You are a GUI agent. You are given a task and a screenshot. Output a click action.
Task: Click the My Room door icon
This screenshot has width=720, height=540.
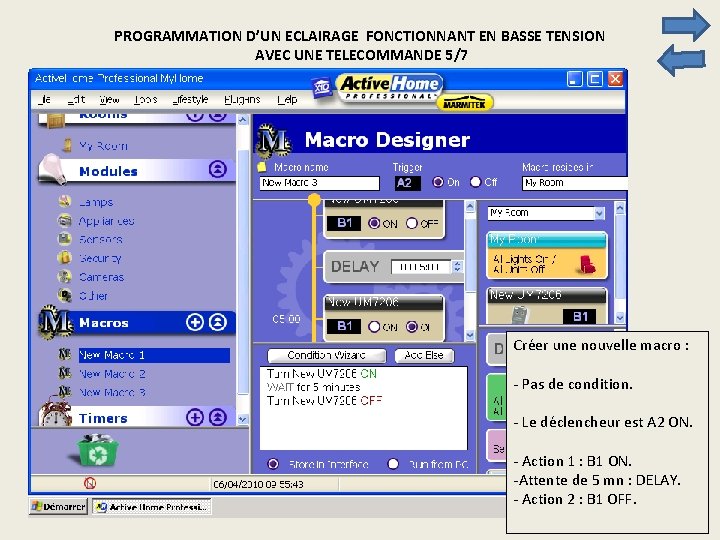tap(68, 145)
